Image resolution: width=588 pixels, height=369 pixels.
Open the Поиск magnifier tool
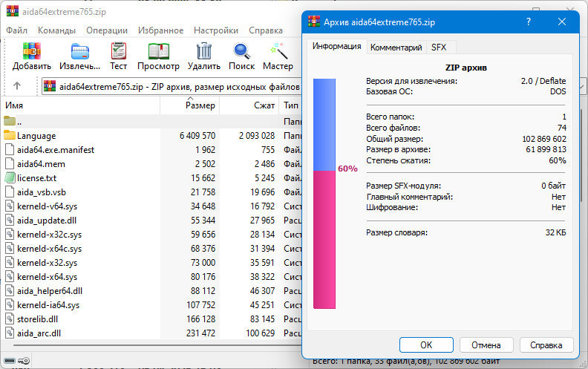click(241, 51)
